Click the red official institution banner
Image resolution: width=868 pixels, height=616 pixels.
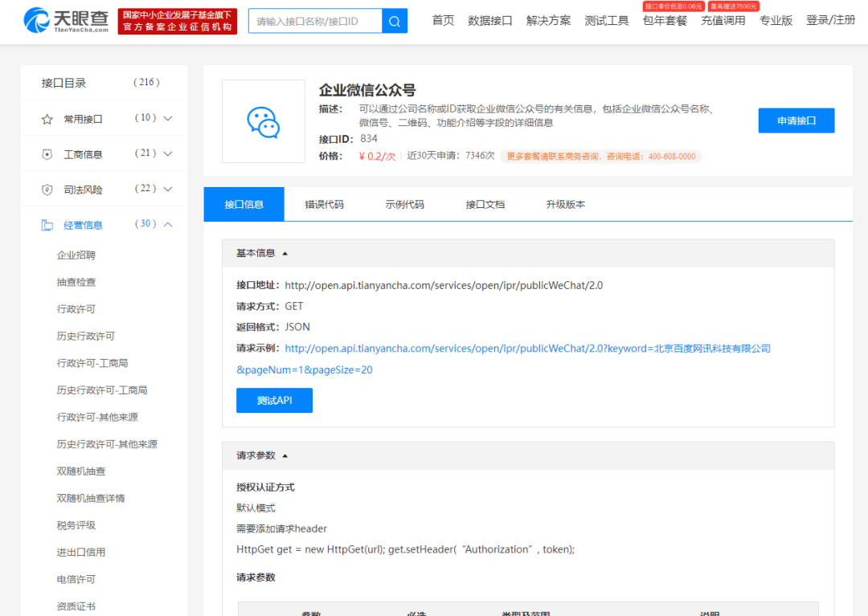(x=177, y=21)
